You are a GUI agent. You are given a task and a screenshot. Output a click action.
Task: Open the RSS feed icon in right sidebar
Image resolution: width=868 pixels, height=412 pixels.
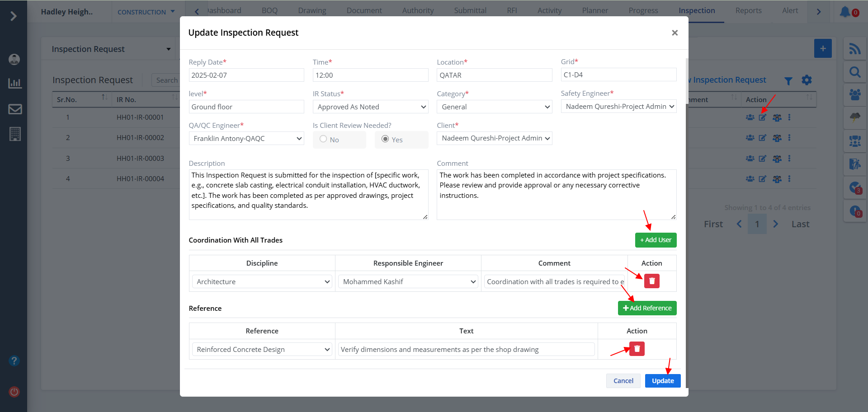(x=854, y=49)
